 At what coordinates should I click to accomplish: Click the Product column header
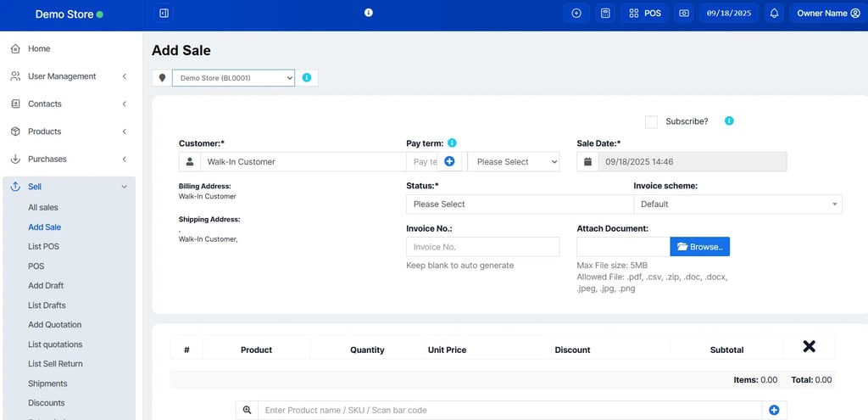(x=256, y=350)
